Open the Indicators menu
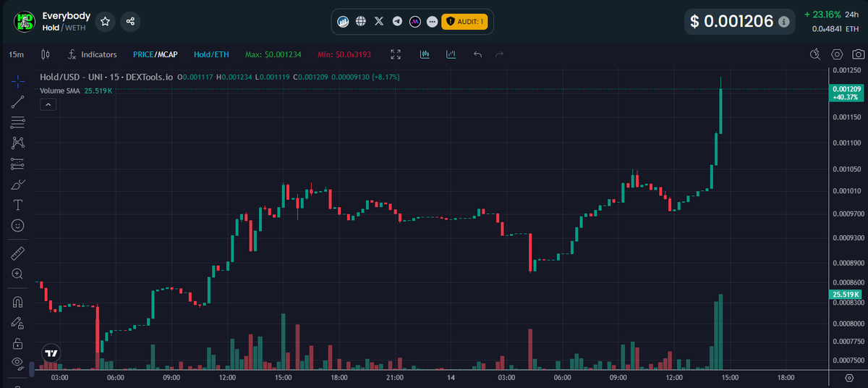868x388 pixels. [x=93, y=54]
